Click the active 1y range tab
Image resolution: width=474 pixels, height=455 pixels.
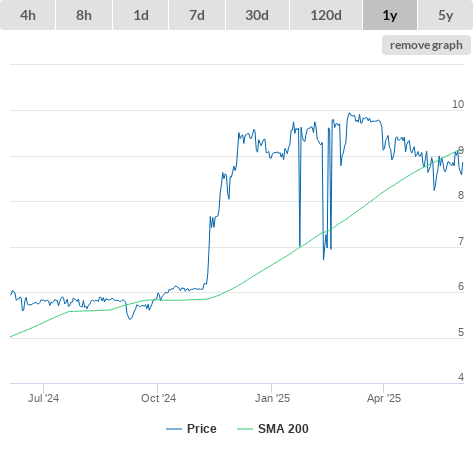[390, 15]
